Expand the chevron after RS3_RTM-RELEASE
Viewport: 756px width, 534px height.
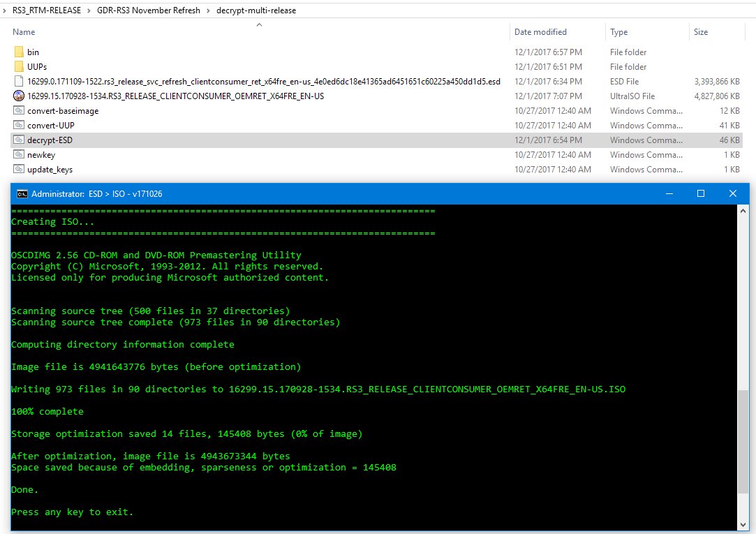89,10
